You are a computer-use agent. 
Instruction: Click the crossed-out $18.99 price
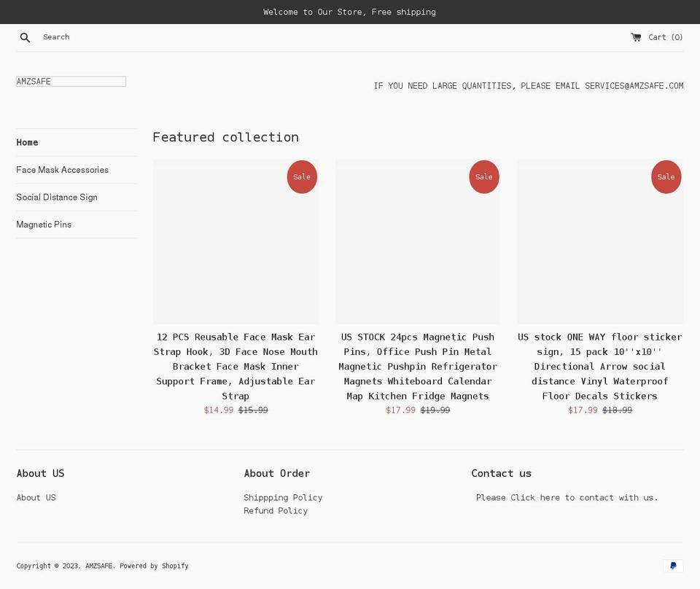[618, 410]
